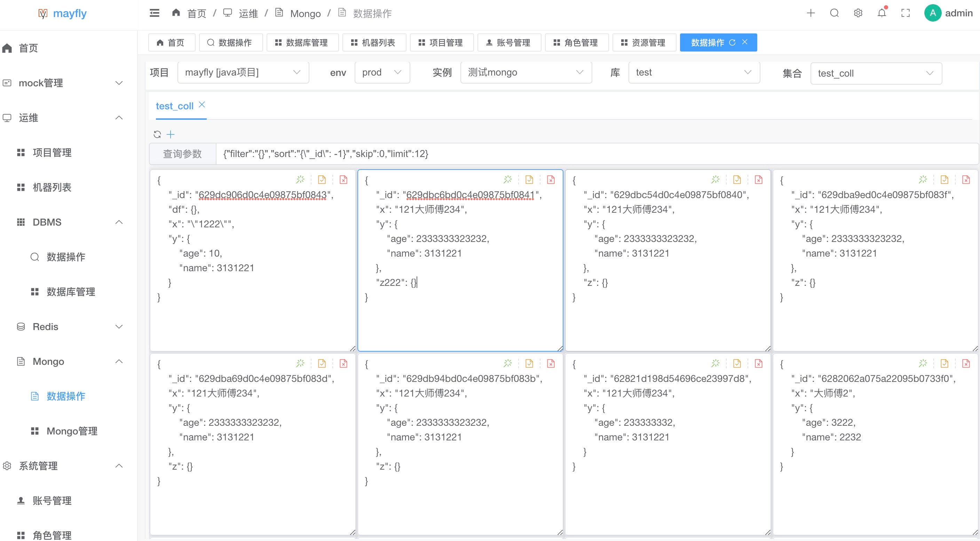Open the notification bell in the header
Image resolution: width=980 pixels, height=541 pixels.
(882, 13)
